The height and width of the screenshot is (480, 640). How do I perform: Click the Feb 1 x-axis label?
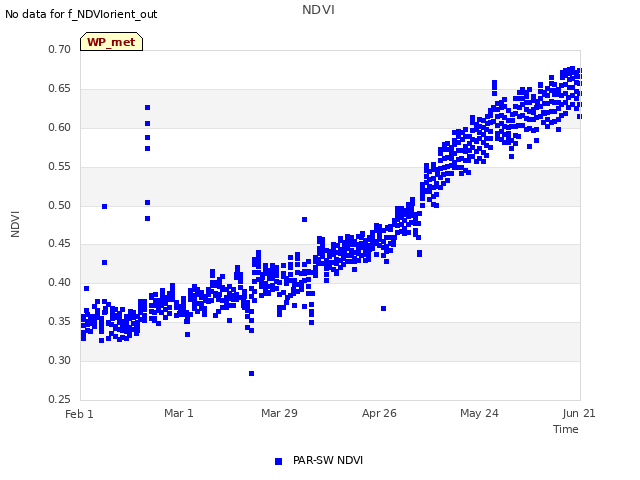point(79,414)
